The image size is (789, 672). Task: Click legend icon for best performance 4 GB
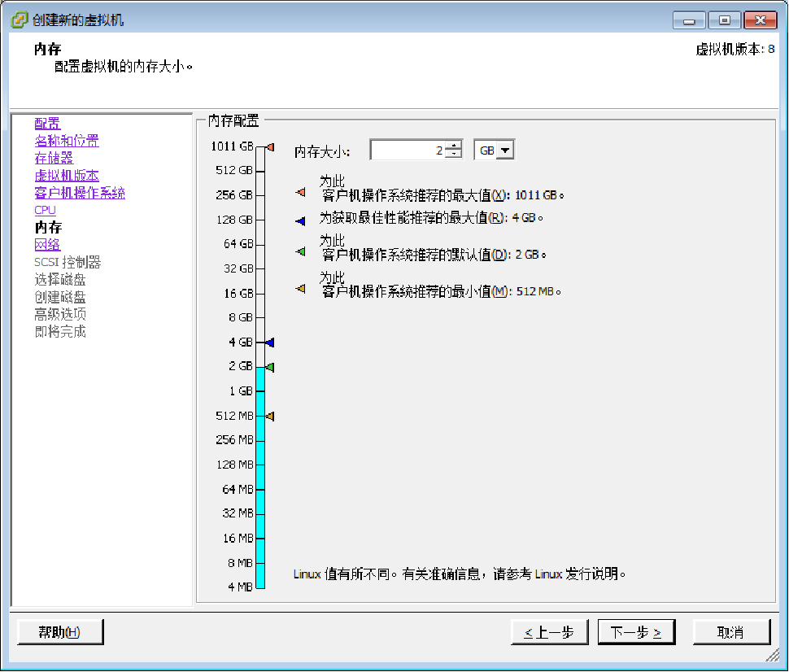pos(300,221)
